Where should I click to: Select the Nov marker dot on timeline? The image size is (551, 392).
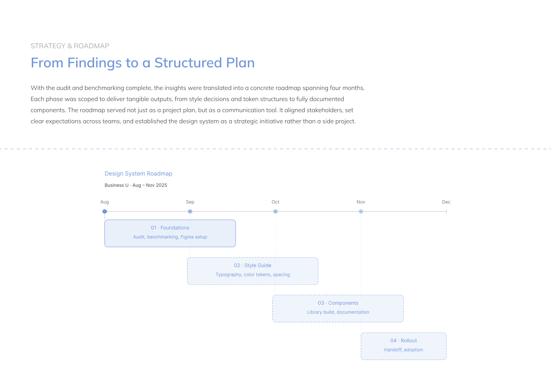[x=361, y=211]
